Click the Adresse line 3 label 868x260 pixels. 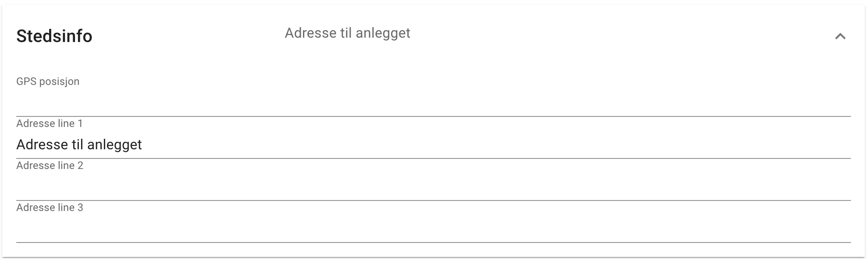pyautogui.click(x=50, y=207)
